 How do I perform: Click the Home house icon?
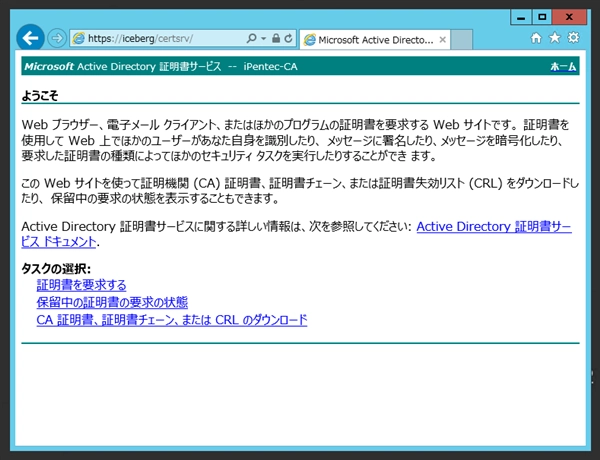[x=536, y=38]
